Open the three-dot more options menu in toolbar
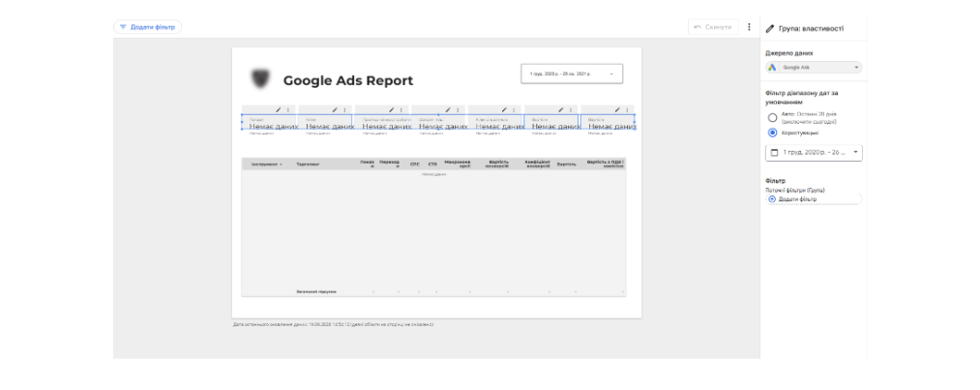Screen dimensions: 980x390 749,27
